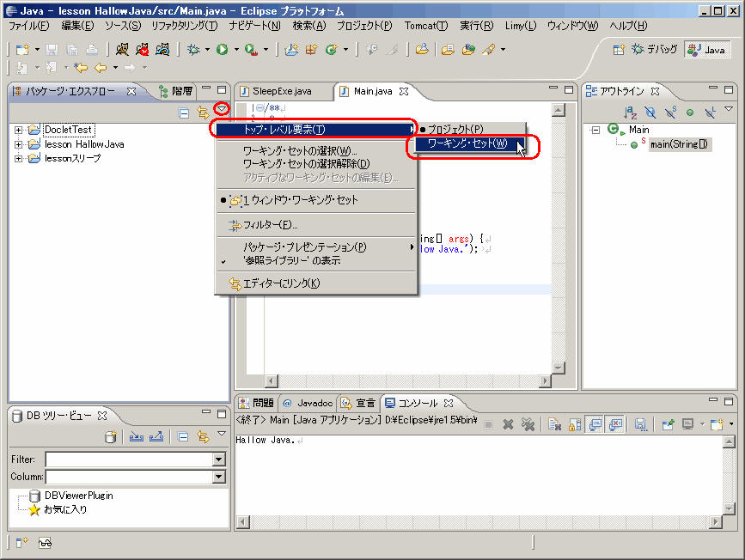Click the Debug bug icon in toolbar

pyautogui.click(x=194, y=50)
